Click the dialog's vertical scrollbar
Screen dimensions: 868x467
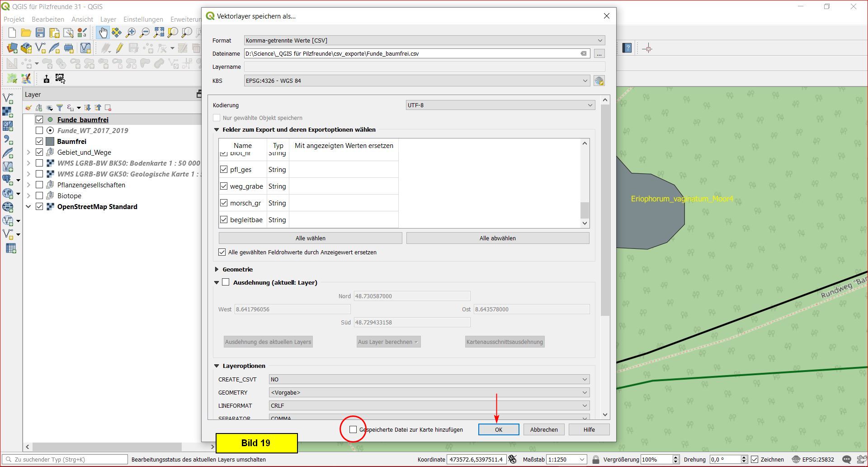click(x=605, y=226)
